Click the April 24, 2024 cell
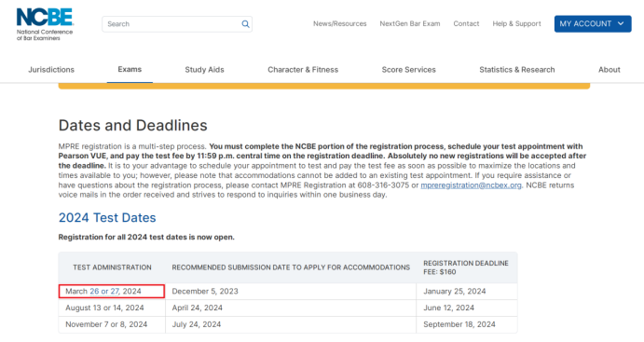The width and height of the screenshot is (644, 342). pyautogui.click(x=291, y=308)
